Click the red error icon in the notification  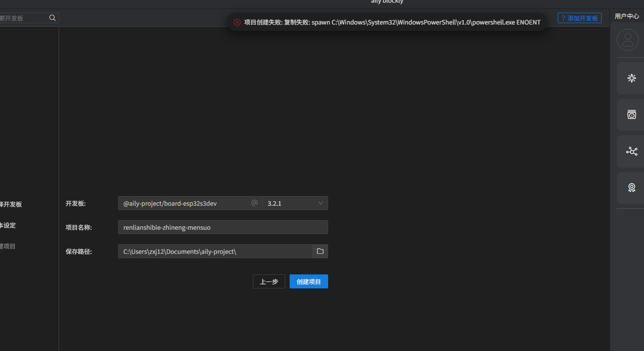(x=237, y=22)
